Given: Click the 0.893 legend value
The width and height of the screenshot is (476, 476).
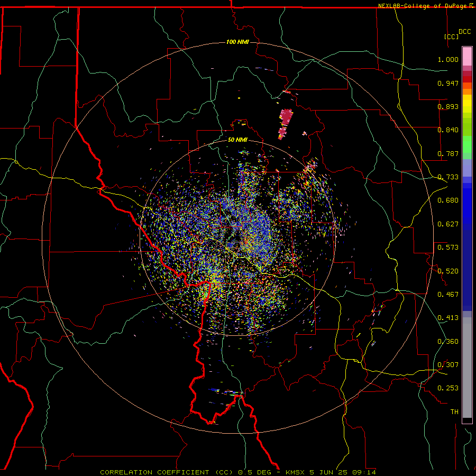Looking at the screenshot, I should [448, 106].
